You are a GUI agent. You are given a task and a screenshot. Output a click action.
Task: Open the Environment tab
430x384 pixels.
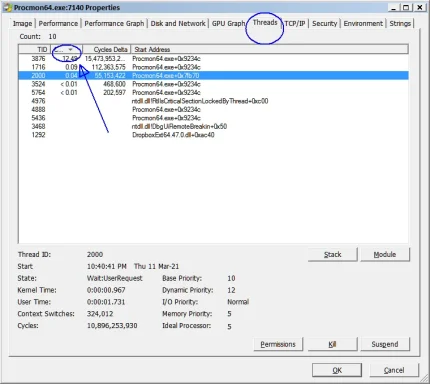pos(363,24)
